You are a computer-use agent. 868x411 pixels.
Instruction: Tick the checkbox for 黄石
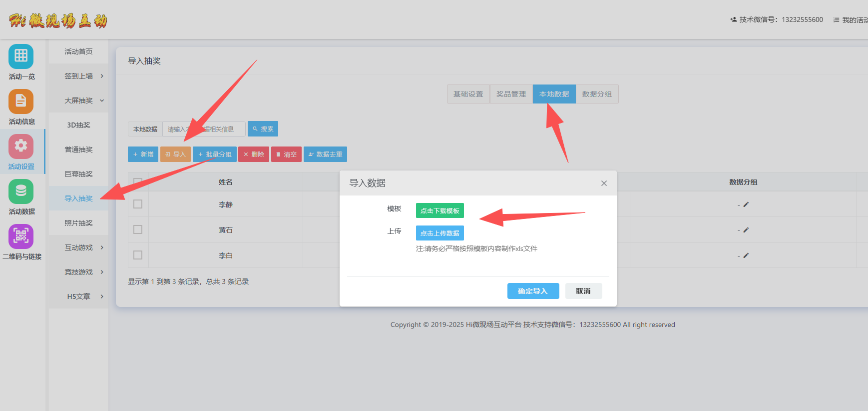pyautogui.click(x=138, y=229)
